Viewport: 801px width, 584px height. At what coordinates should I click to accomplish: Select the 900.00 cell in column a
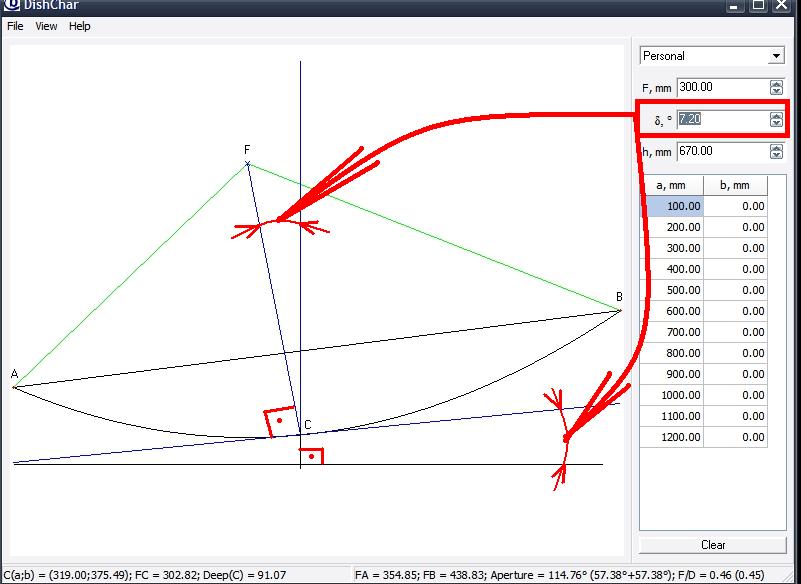click(671, 374)
